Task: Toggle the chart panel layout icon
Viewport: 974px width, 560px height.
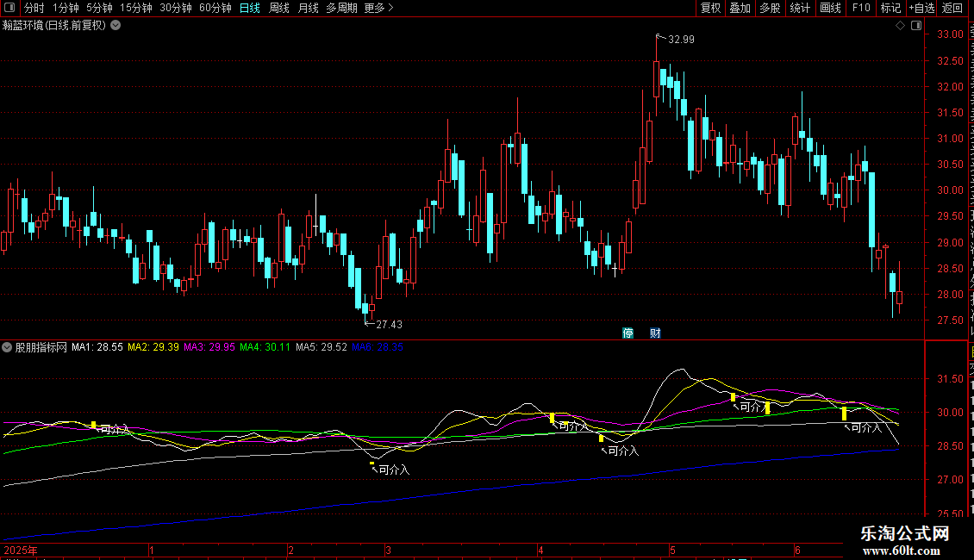Action: click(x=916, y=26)
